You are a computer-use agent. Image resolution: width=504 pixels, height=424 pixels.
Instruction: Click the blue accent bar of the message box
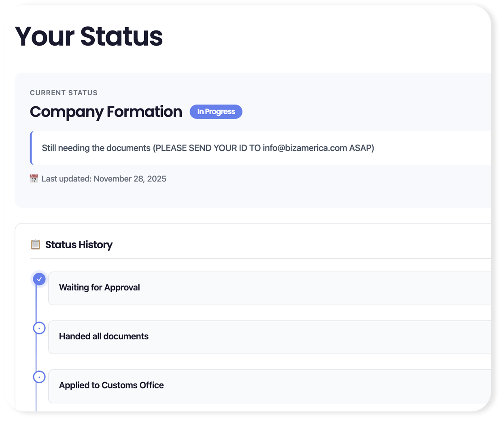pos(31,148)
